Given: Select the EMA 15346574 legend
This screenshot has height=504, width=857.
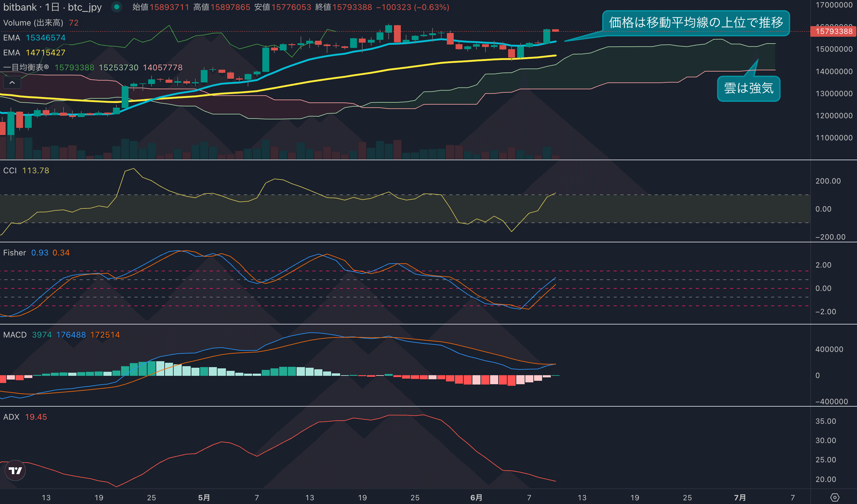Looking at the screenshot, I should tap(34, 38).
